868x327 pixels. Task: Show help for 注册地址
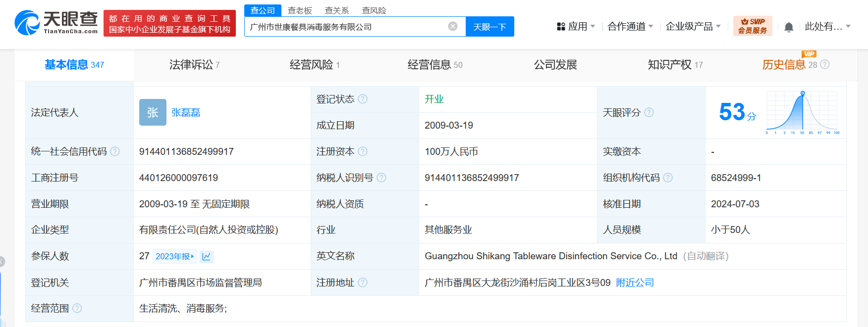[363, 282]
